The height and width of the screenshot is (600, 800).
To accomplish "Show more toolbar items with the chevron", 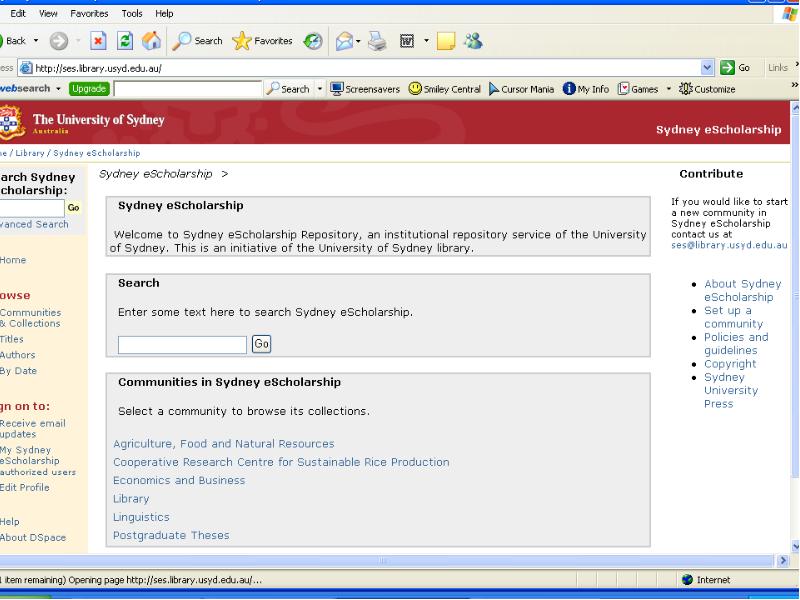I will coord(794,85).
